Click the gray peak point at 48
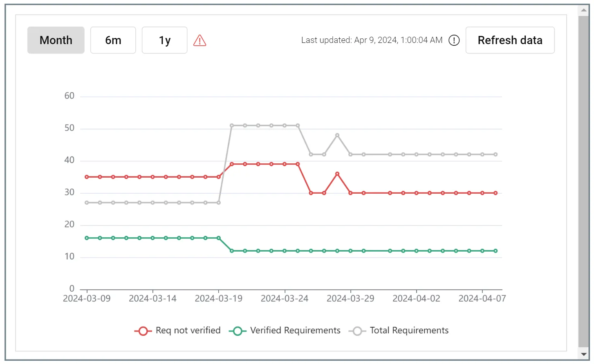The width and height of the screenshot is (594, 364). 337,135
